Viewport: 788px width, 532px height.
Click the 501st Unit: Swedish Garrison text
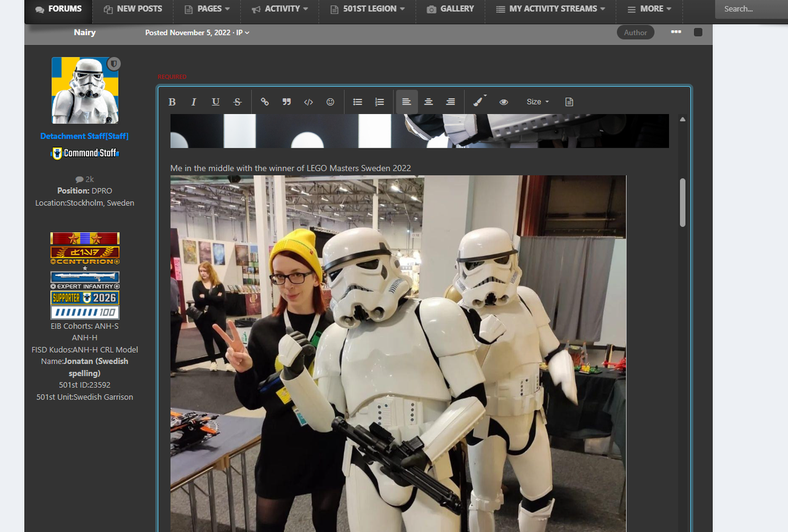[x=85, y=397]
